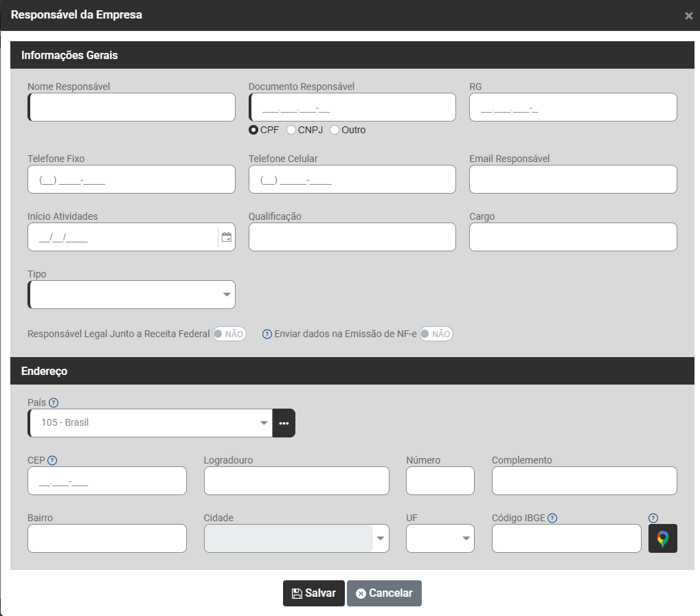Screen dimensions: 700x616
Task: Click the ellipsis button beside País field
Action: tap(284, 423)
